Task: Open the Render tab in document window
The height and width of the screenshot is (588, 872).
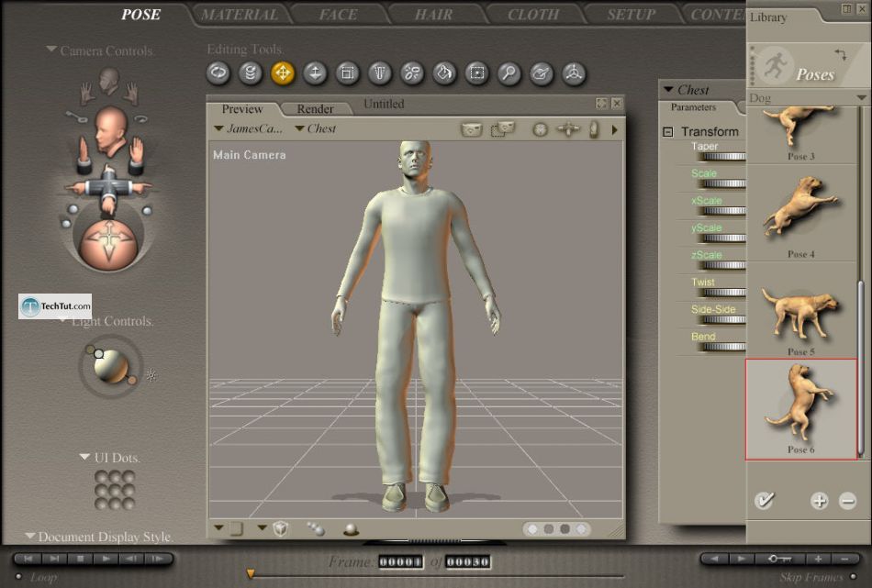Action: tap(316, 109)
